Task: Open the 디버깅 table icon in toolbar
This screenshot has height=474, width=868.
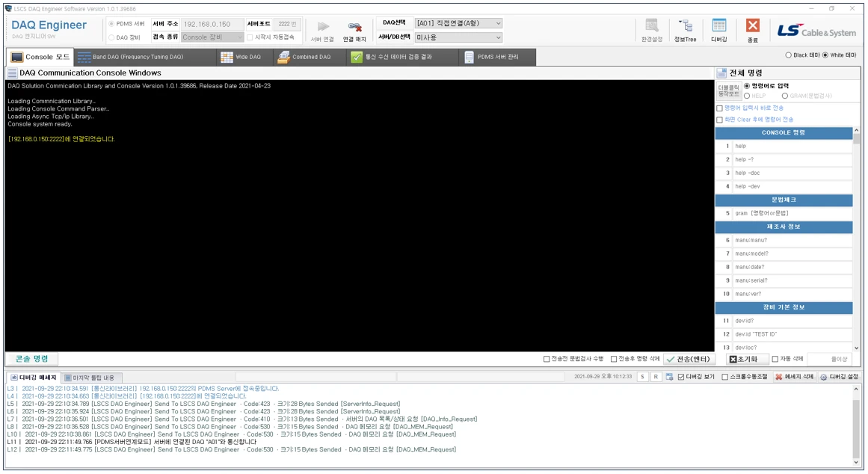Action: [719, 26]
